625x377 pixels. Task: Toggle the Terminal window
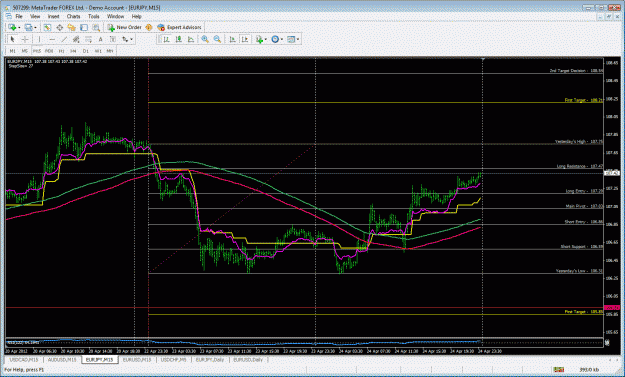click(84, 27)
